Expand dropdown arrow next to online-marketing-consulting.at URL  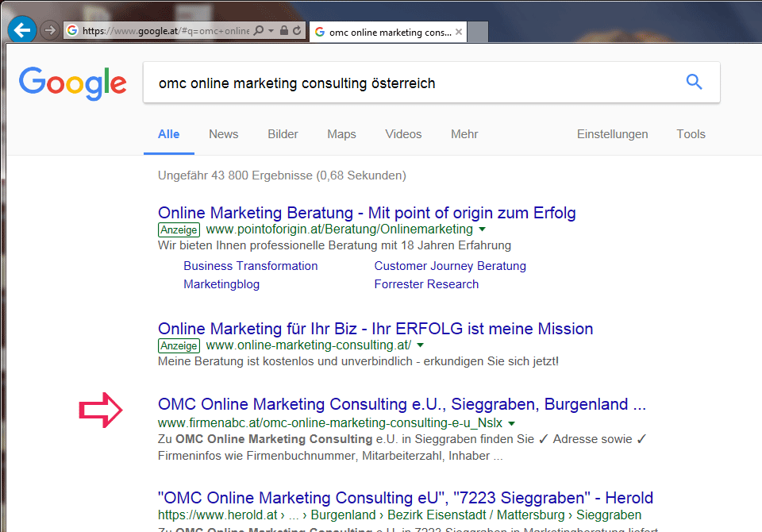421,345
